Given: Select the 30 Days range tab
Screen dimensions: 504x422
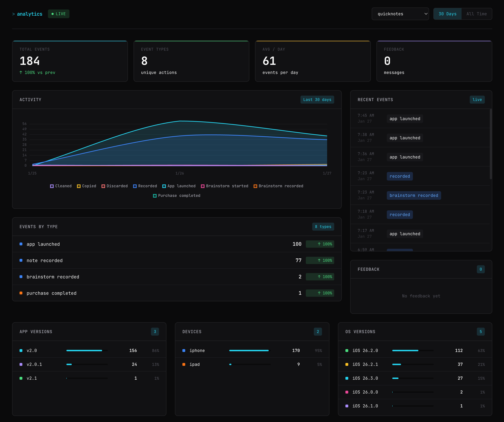Looking at the screenshot, I should point(447,14).
